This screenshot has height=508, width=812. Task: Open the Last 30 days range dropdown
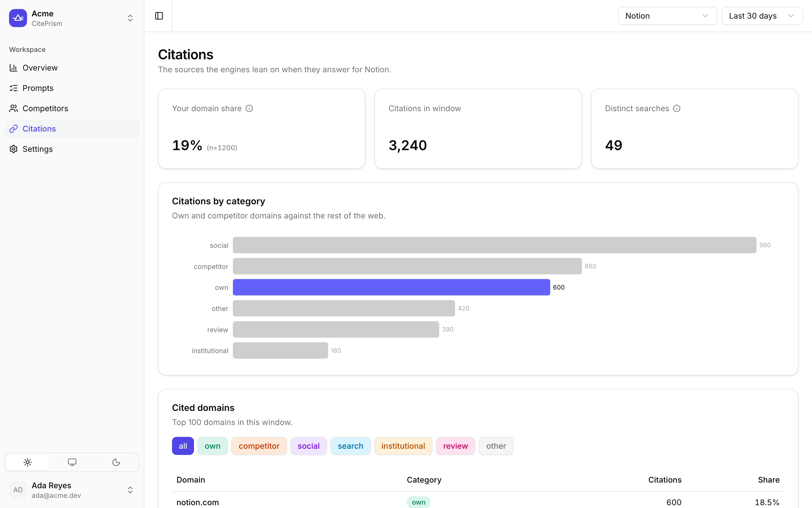[762, 16]
